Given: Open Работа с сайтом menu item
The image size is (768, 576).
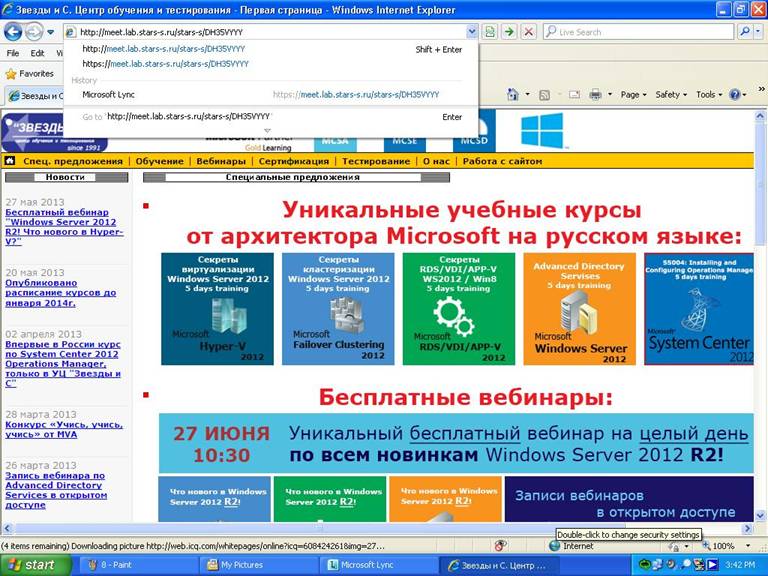Looking at the screenshot, I should click(502, 161).
